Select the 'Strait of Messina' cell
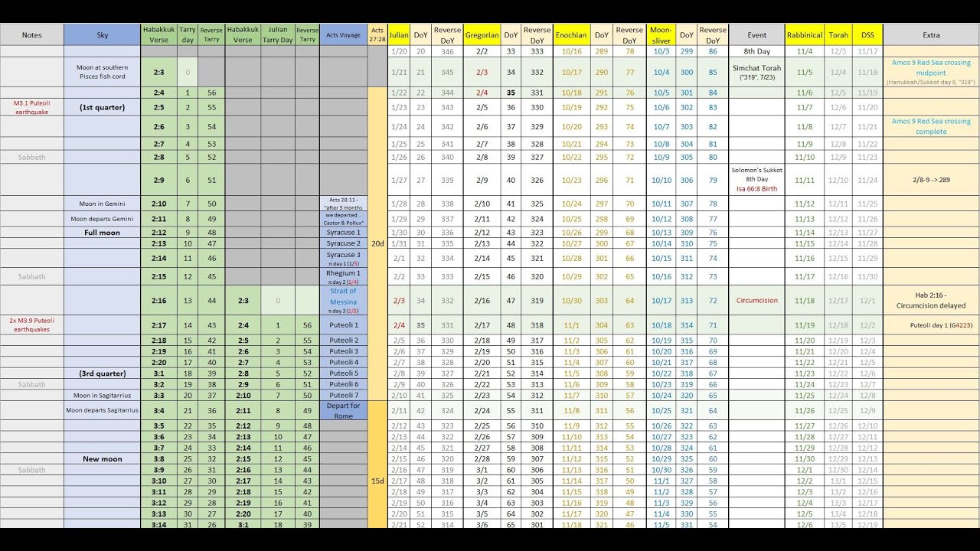The width and height of the screenshot is (980, 551). point(343,301)
